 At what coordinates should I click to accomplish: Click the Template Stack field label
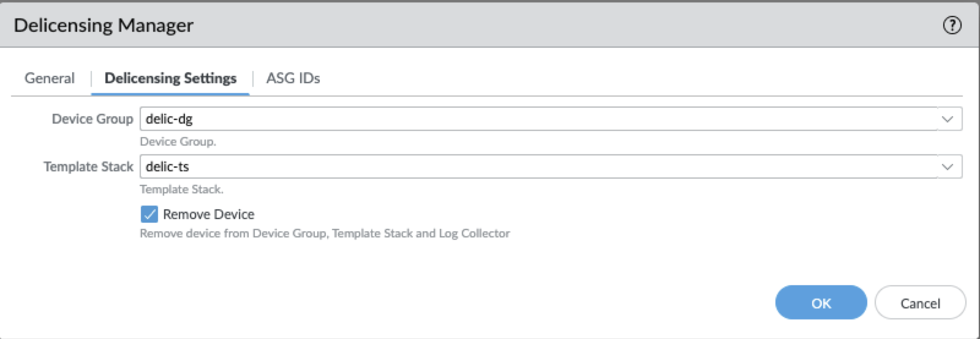point(88,166)
